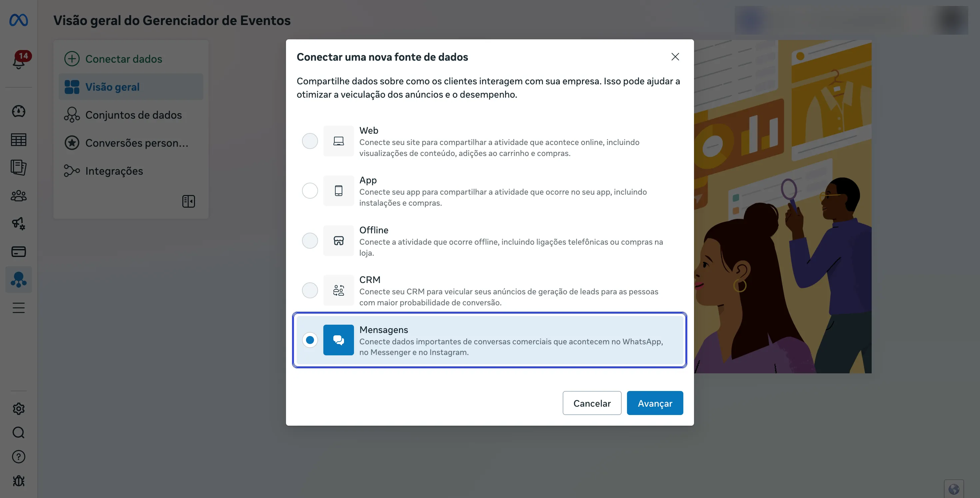Click the Web laptop icon tile

tap(339, 141)
